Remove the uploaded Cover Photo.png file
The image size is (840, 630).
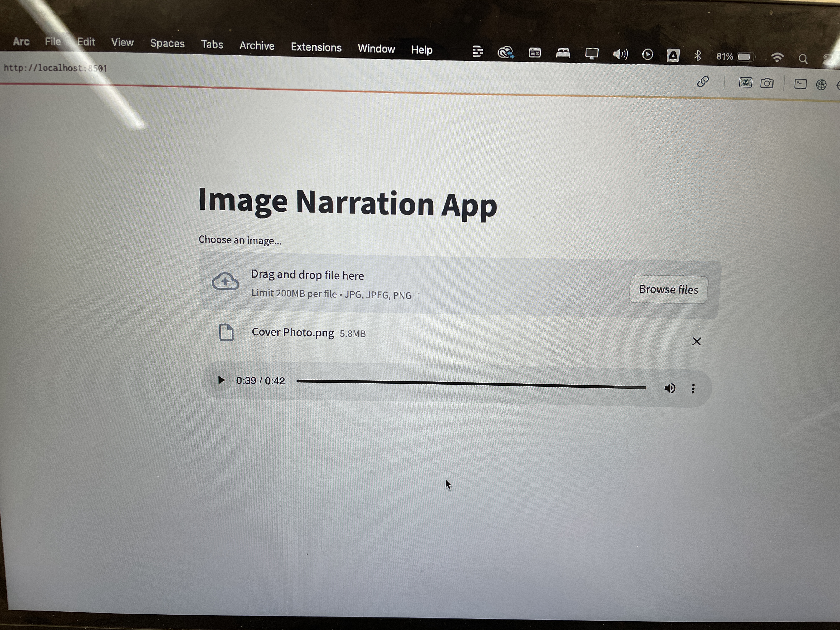[x=696, y=341]
